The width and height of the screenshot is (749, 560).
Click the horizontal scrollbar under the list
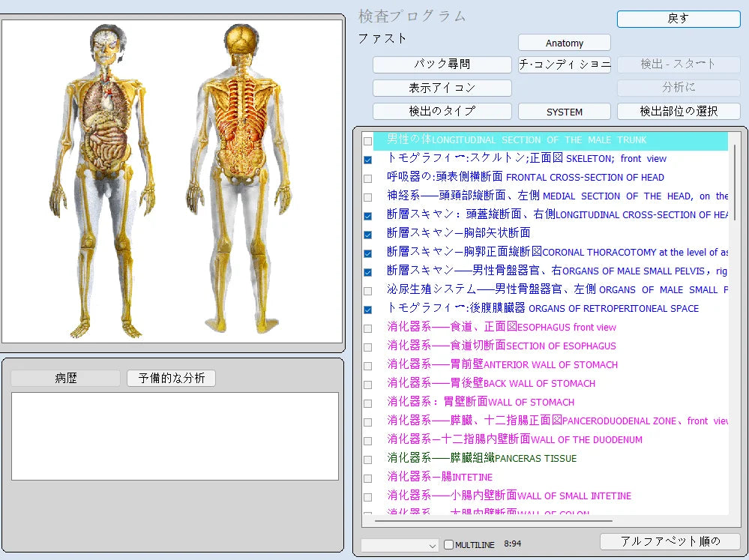[493, 520]
